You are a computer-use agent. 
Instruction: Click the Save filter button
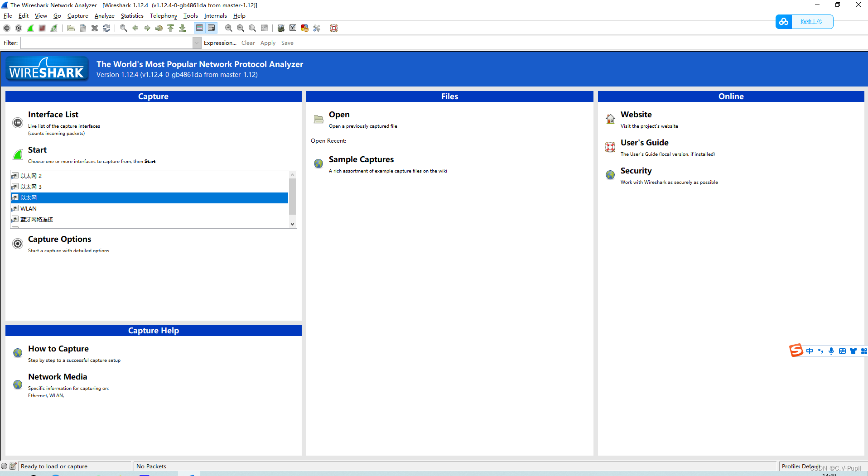[287, 43]
